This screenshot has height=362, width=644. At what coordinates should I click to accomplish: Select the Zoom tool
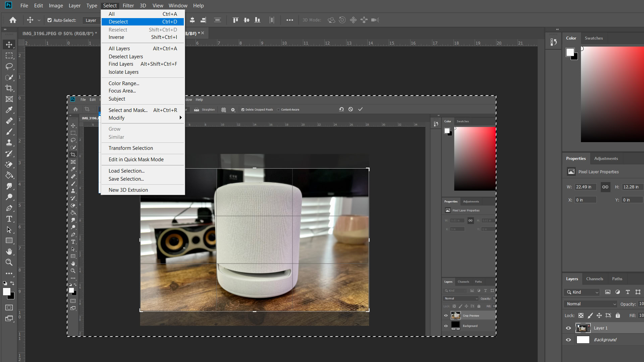point(9,262)
